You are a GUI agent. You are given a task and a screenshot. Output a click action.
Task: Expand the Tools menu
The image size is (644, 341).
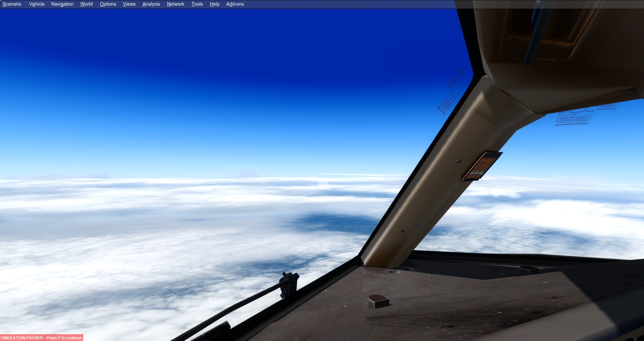[197, 4]
